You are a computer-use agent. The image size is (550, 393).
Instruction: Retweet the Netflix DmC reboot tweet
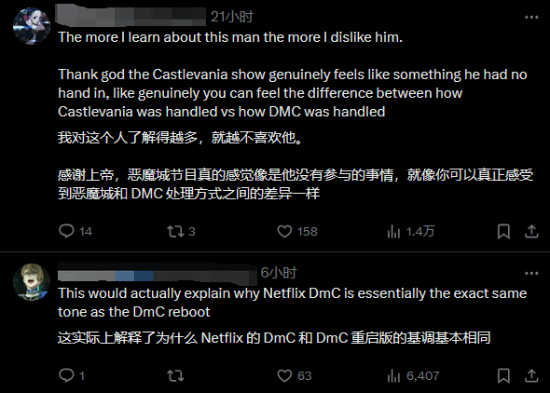click(x=175, y=375)
